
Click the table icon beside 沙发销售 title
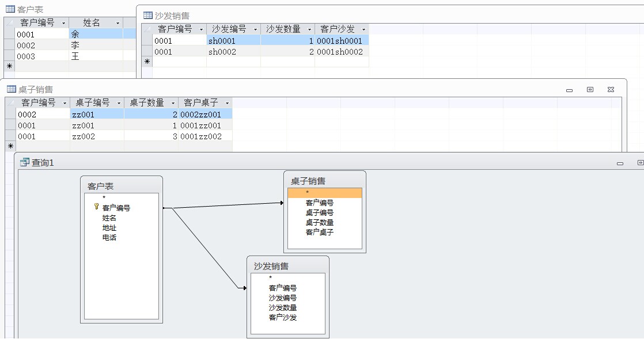click(148, 15)
